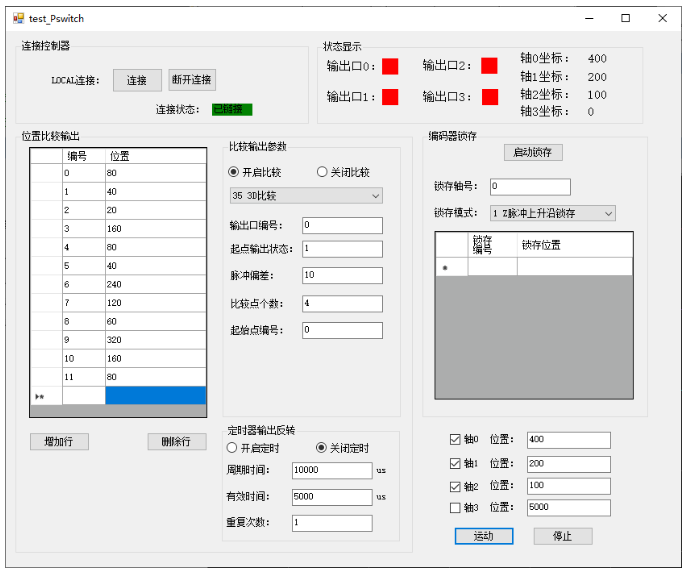The width and height of the screenshot is (690, 577).
Task: Select the 关闭比较 radio button
Action: pos(322,172)
